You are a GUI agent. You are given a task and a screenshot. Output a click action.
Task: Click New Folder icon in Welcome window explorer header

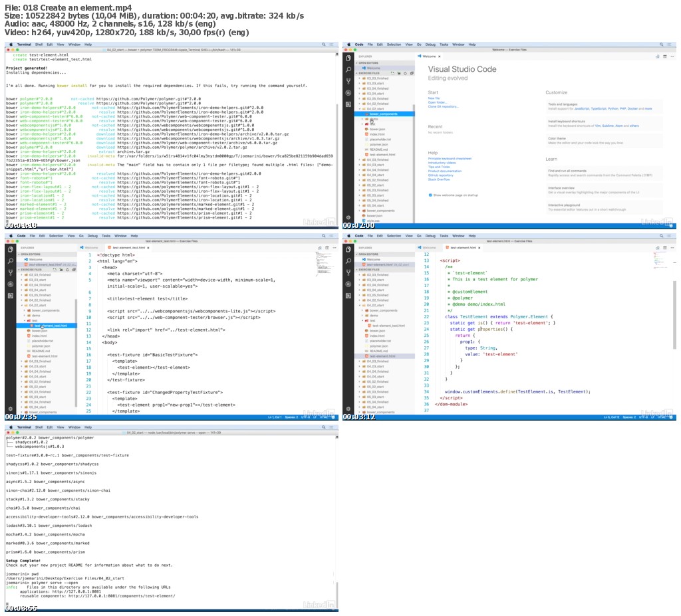pos(399,73)
